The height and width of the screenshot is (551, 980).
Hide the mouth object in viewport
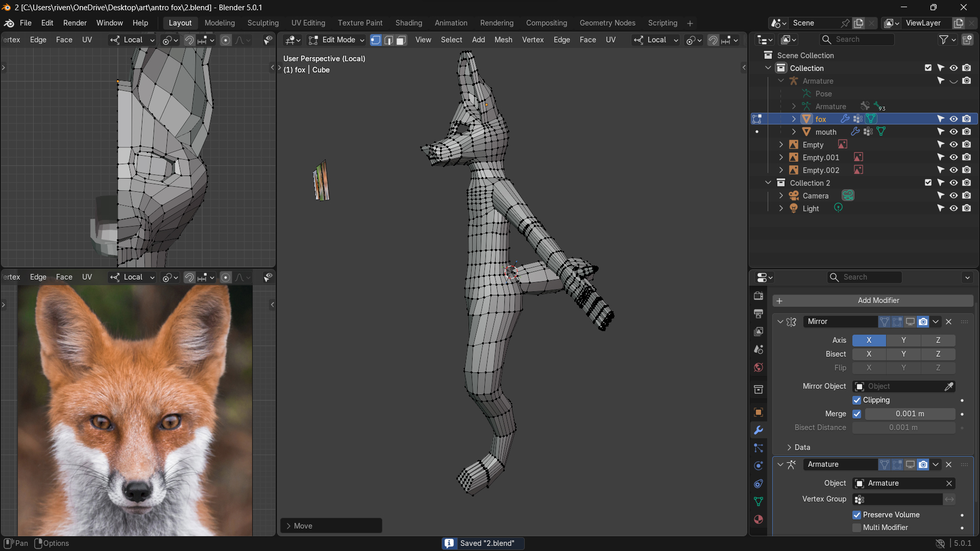(x=953, y=132)
